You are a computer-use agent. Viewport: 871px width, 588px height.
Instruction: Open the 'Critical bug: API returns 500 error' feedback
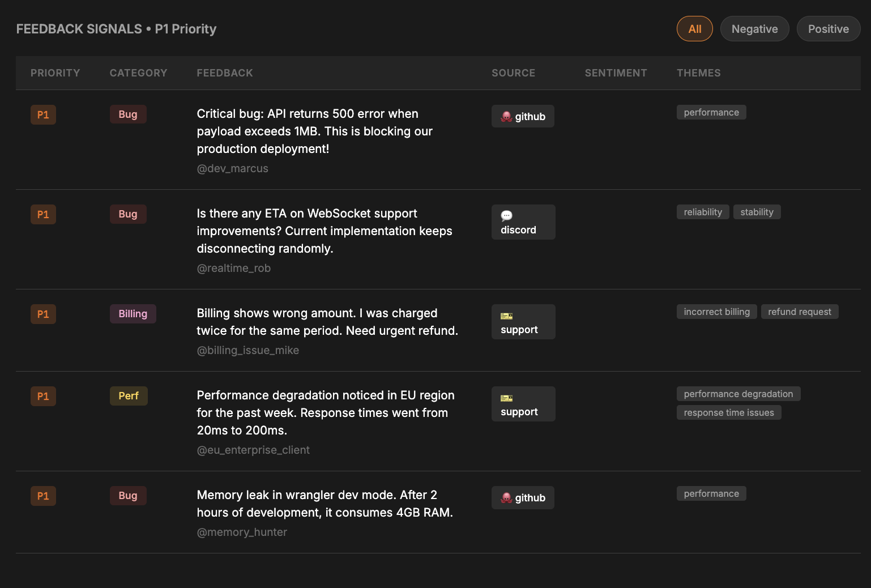click(x=315, y=131)
